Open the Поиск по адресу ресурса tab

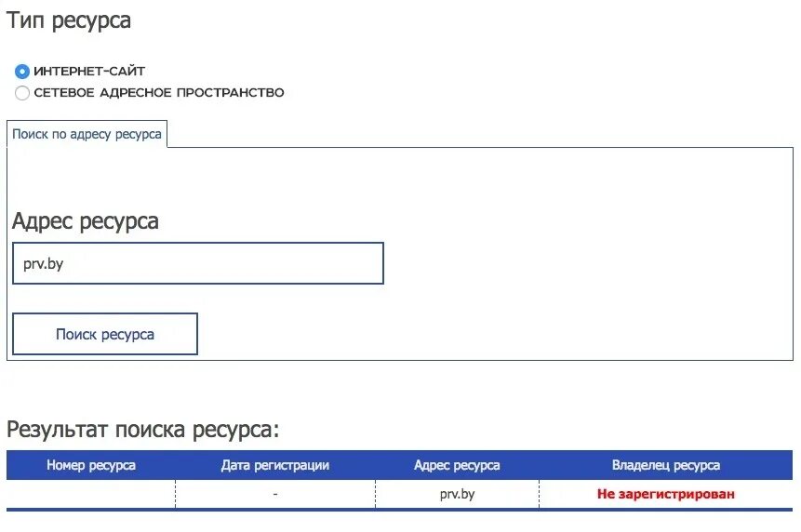pos(87,134)
